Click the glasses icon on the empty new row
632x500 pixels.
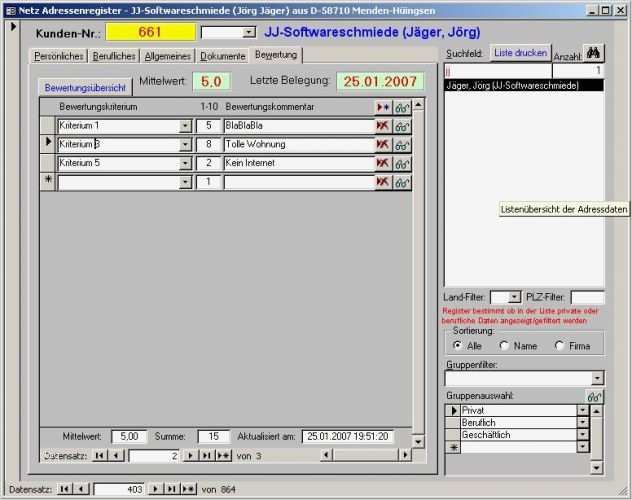[402, 182]
